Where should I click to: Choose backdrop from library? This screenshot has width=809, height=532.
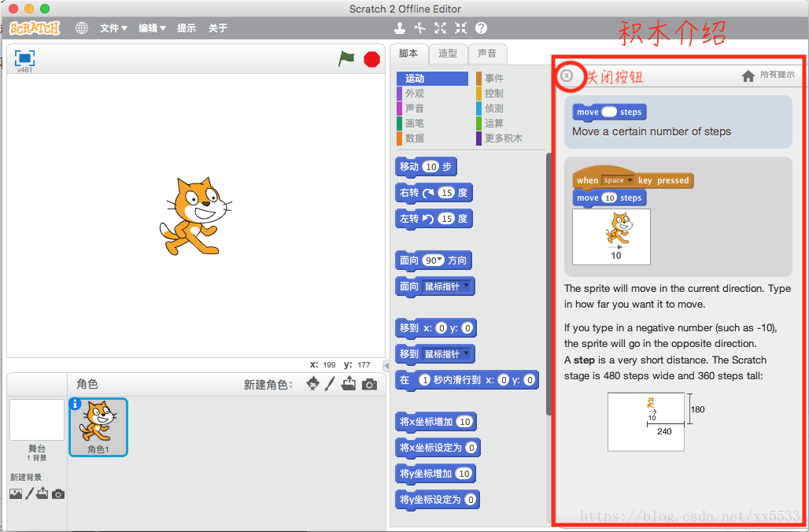[16, 493]
